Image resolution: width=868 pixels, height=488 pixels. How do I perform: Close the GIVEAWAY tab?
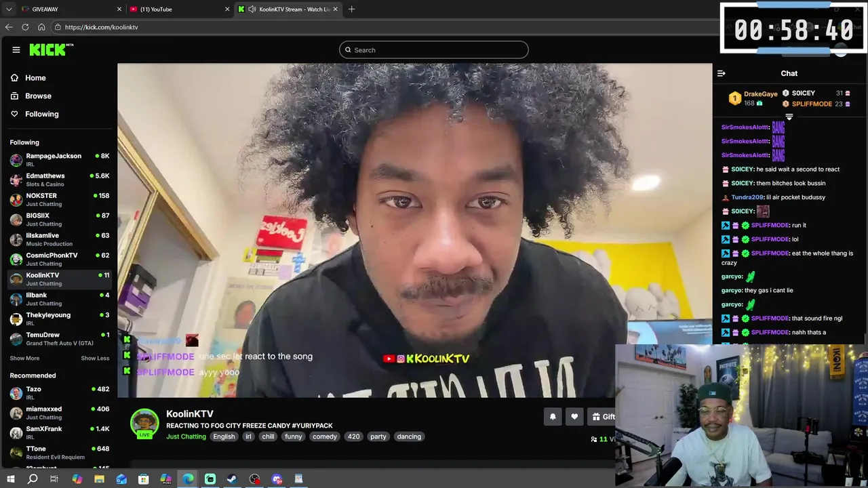pyautogui.click(x=119, y=9)
